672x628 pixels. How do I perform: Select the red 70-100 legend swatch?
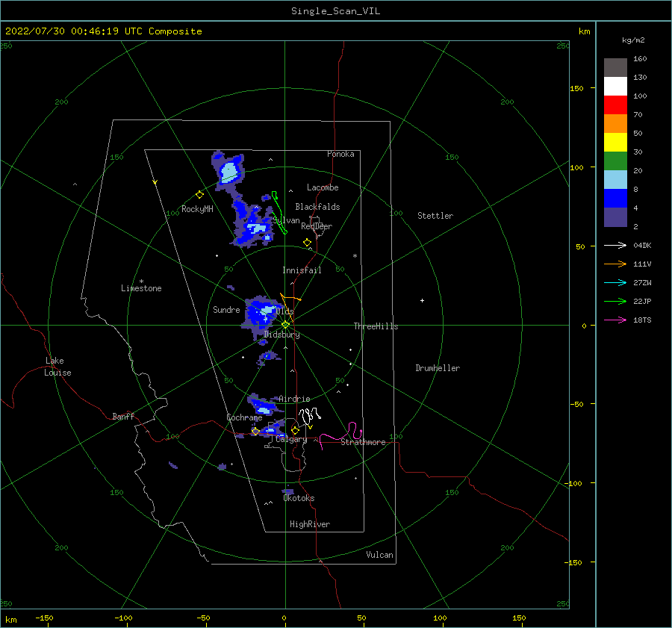click(615, 105)
